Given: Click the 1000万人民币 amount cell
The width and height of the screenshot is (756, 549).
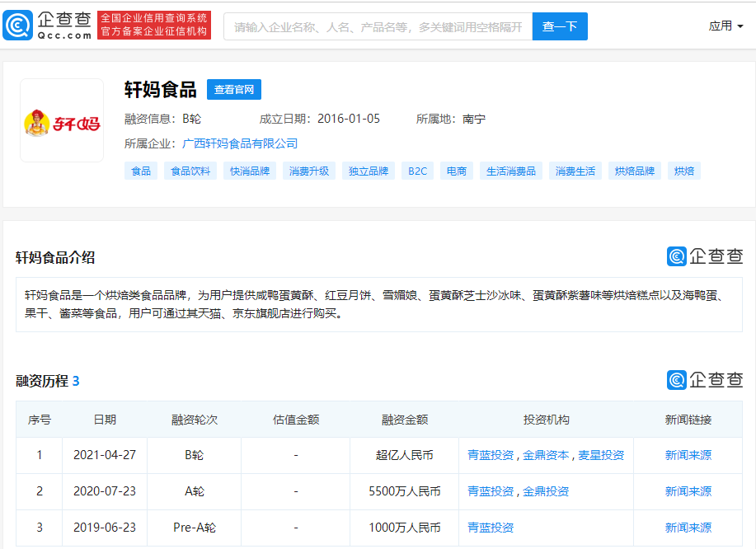Looking at the screenshot, I should 405,528.
